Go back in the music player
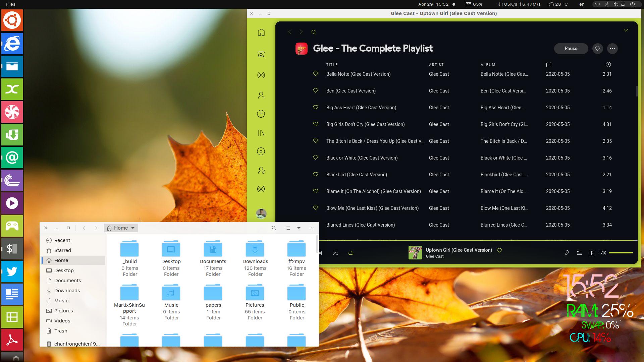Screen dimensions: 644x362 (x=290, y=32)
